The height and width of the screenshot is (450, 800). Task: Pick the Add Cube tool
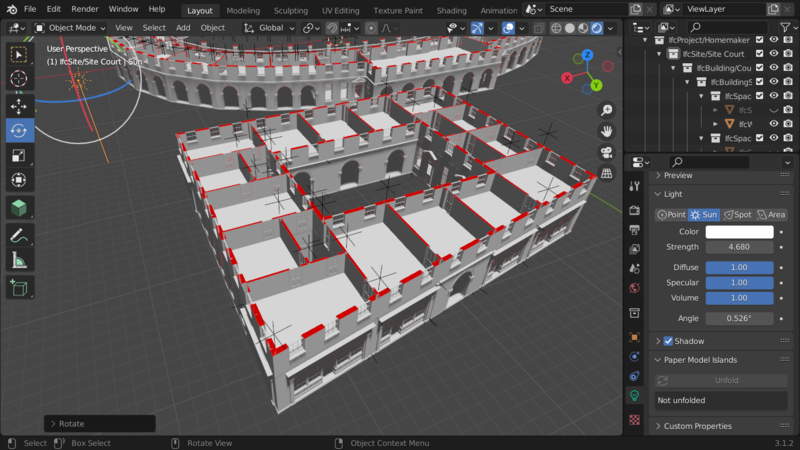19,288
